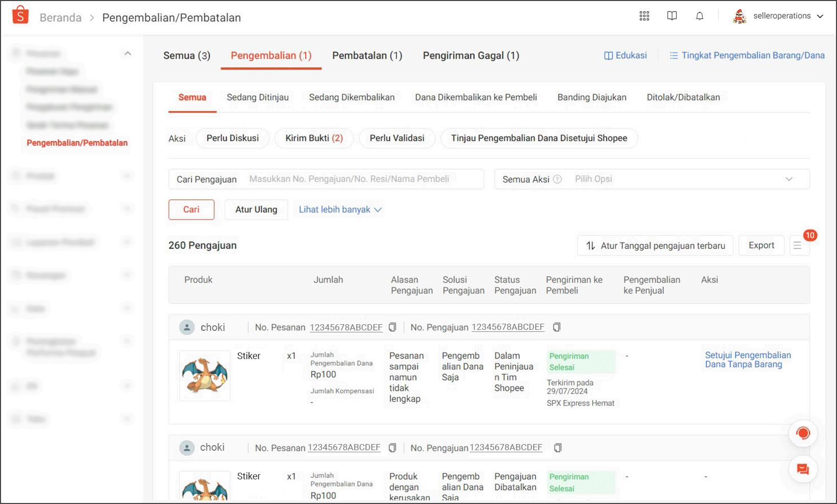837x504 pixels.
Task: Switch to the Pembatalan tab
Action: pos(367,56)
